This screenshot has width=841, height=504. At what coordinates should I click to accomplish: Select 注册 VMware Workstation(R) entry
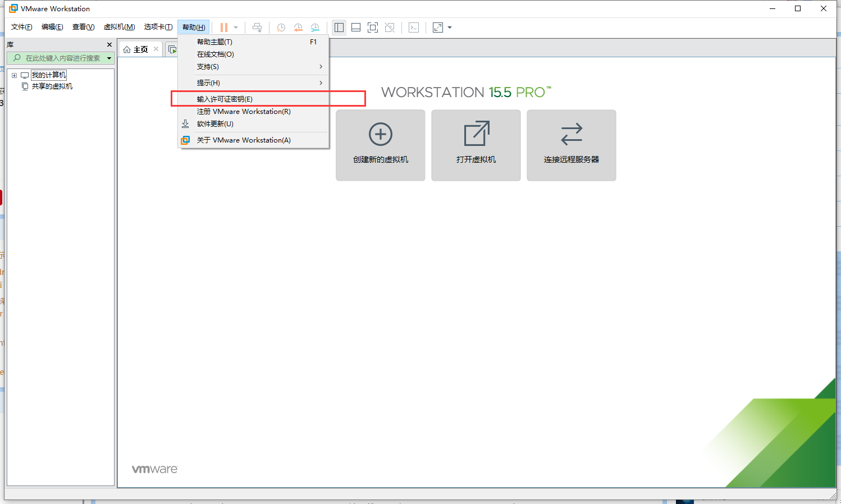point(253,112)
